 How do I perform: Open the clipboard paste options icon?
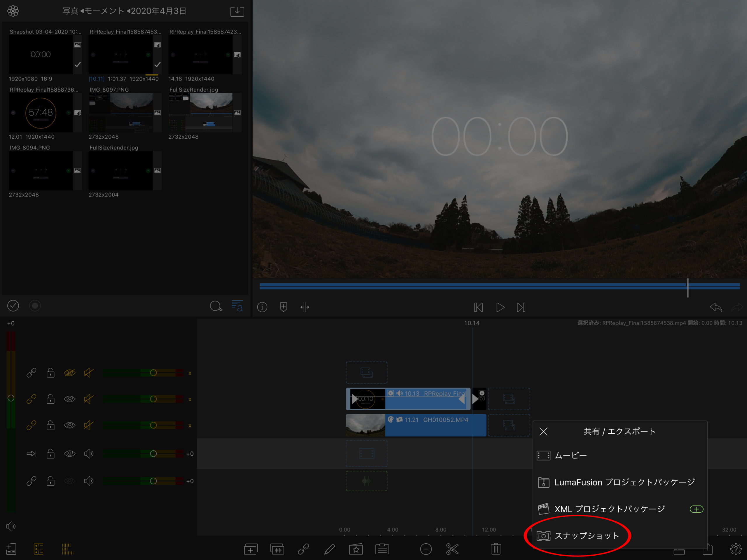coord(382,549)
